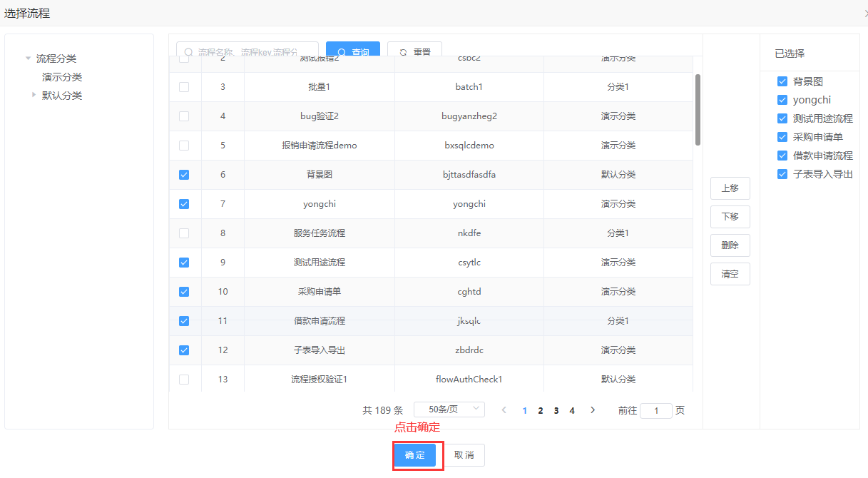
Task: Check the row 8 服务任务流程 checkbox
Action: (x=184, y=233)
